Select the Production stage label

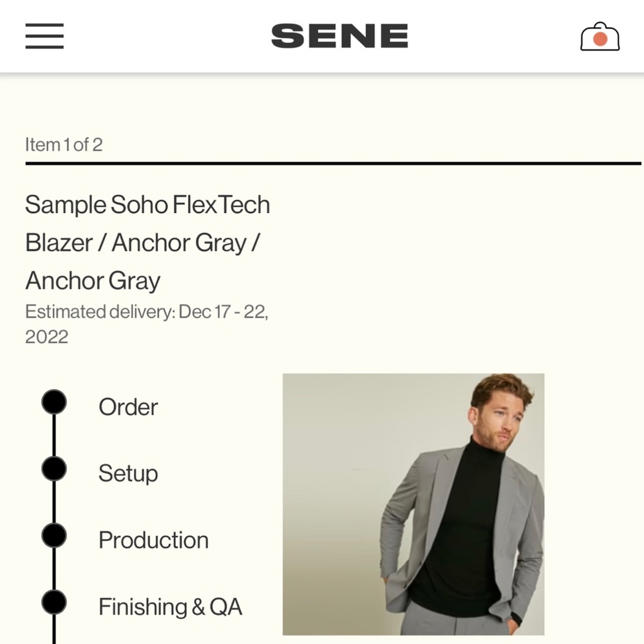coord(153,540)
